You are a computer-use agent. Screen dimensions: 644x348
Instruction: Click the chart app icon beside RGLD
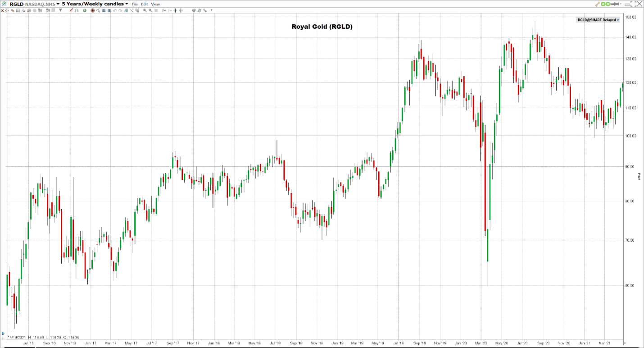click(x=4, y=4)
